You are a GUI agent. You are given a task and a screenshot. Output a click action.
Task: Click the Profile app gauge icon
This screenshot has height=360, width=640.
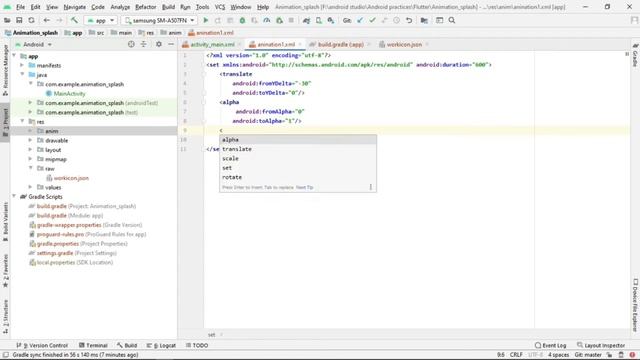(x=267, y=20)
